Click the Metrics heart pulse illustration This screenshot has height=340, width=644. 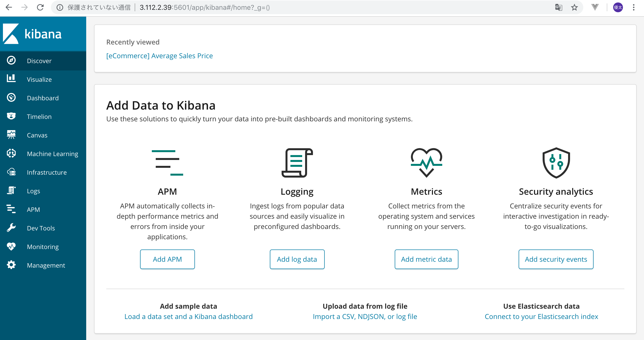427,163
